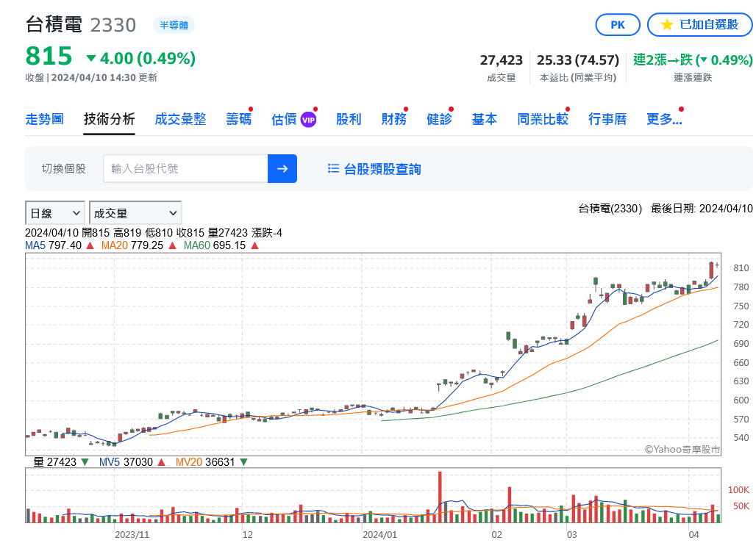Screen dimensions: 756x543
Task: Select the 同業比較 tab
Action: pyautogui.click(x=543, y=119)
